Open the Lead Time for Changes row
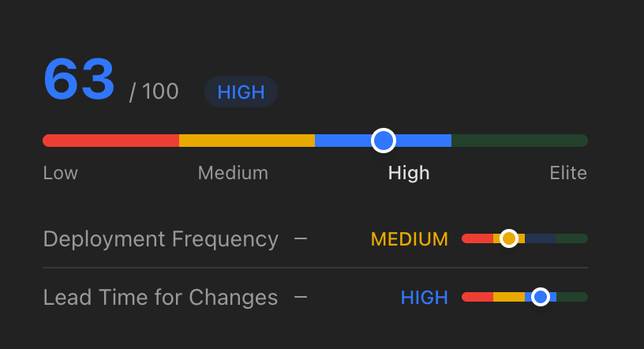644x349 pixels. click(x=160, y=297)
